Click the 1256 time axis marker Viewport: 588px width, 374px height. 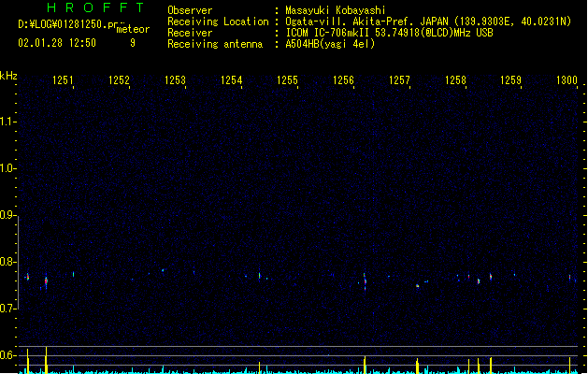pos(343,80)
